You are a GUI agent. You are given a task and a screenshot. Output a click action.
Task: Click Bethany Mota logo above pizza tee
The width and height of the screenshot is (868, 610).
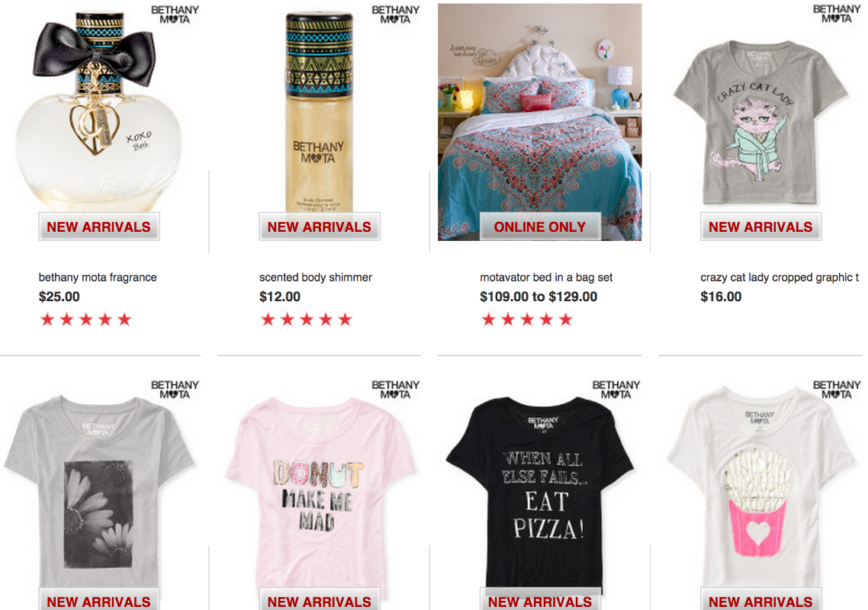pos(616,390)
